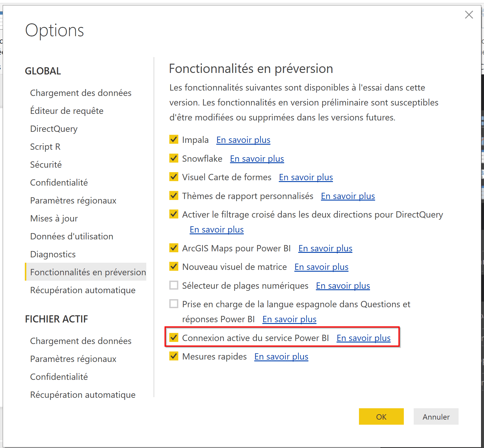Click En savoir plus beside Nouveau visuel de matrice

pos(321,267)
